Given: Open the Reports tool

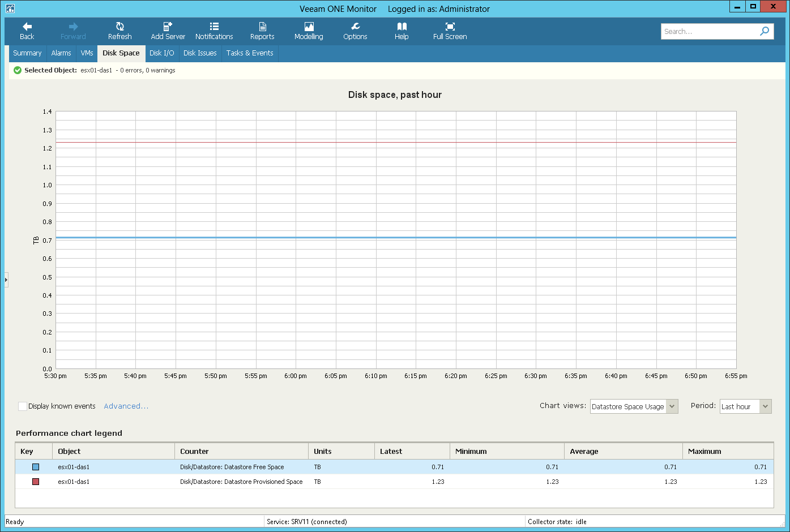Looking at the screenshot, I should (262, 31).
